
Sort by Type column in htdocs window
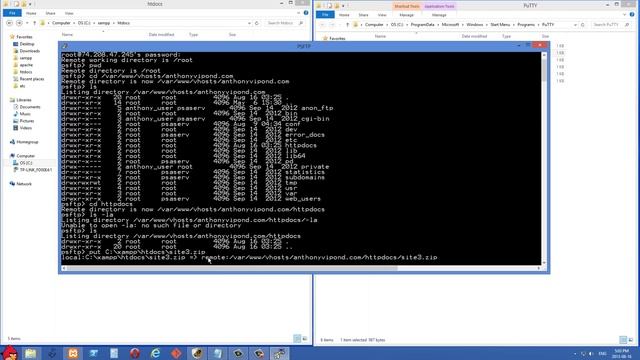[x=193, y=35]
